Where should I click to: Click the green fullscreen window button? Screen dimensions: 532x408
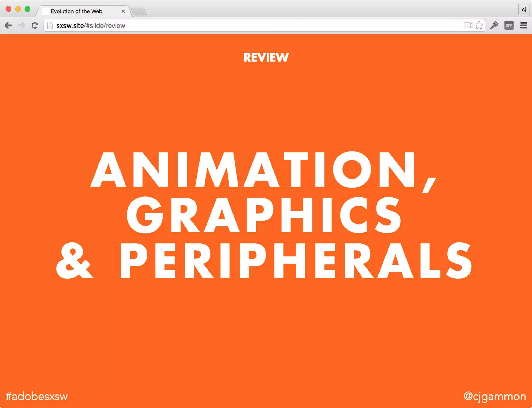click(28, 9)
